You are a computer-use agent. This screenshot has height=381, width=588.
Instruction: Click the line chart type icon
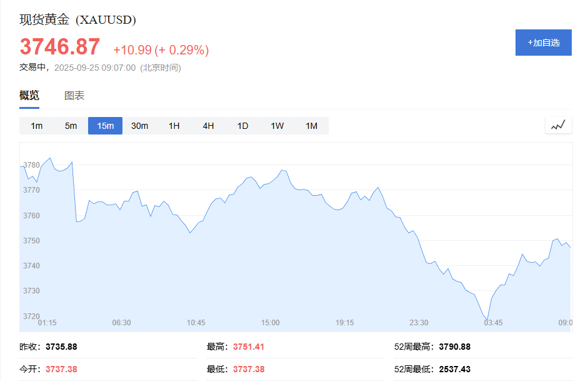click(x=558, y=125)
